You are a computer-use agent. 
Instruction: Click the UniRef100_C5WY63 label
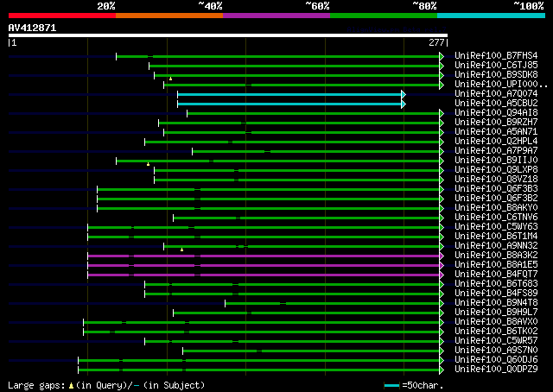pos(496,227)
